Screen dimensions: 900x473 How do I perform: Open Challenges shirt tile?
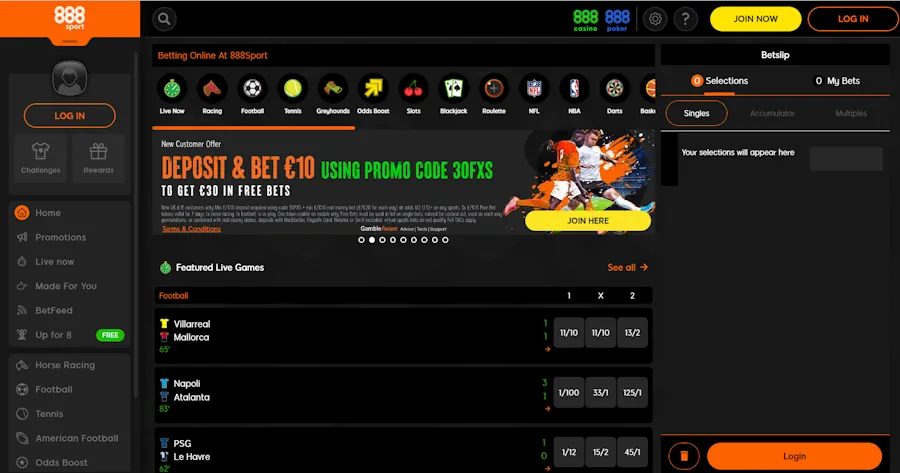point(40,158)
